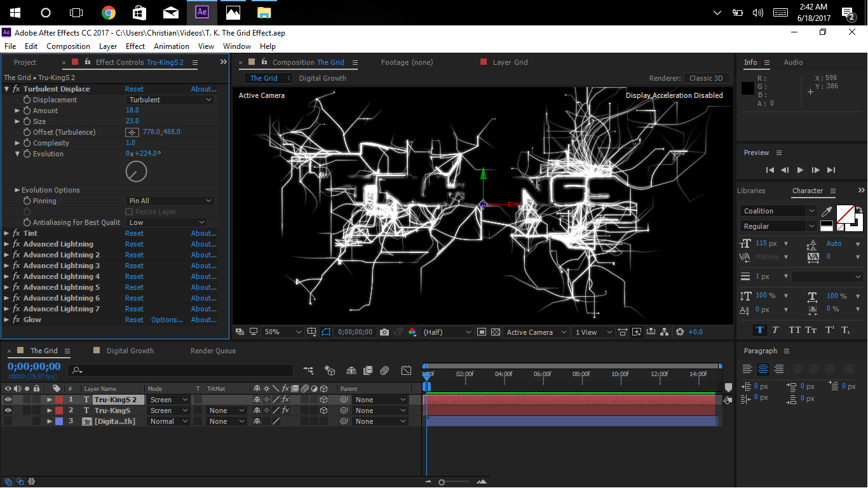Open Antialiasing dropdown set to Low
Viewport: 868px width, 488px height.
tap(166, 222)
